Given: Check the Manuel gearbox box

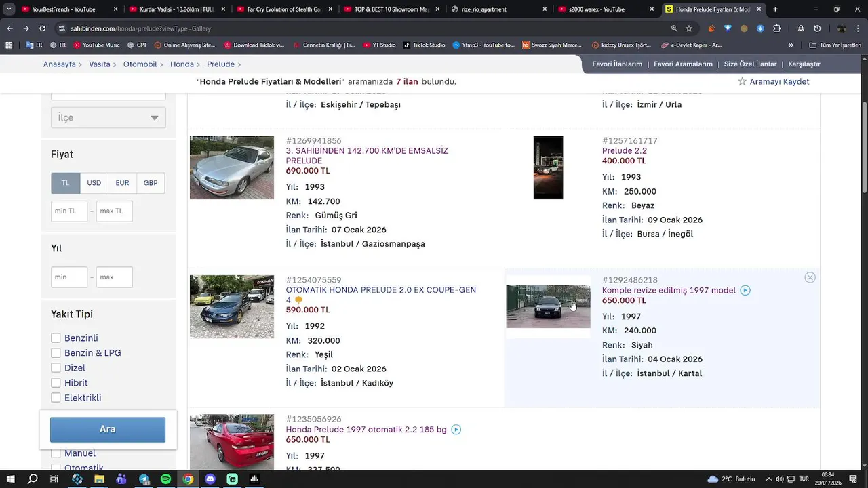Looking at the screenshot, I should [x=56, y=453].
